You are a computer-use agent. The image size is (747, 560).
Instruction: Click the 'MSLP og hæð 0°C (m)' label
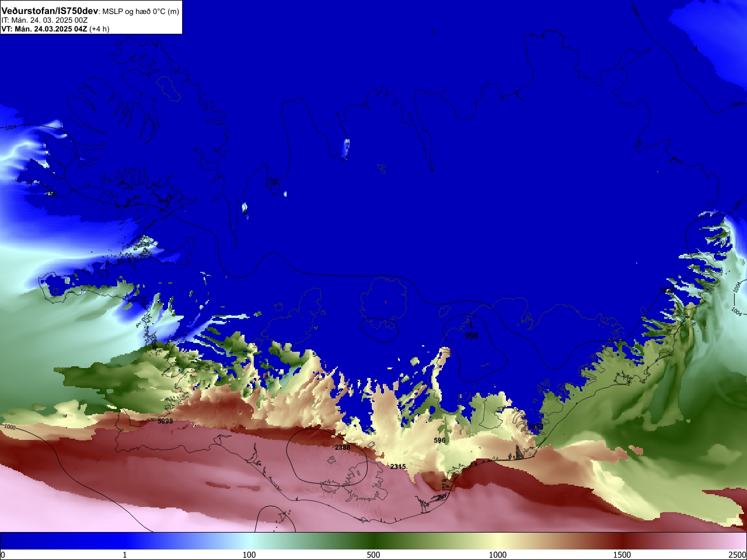(x=141, y=12)
